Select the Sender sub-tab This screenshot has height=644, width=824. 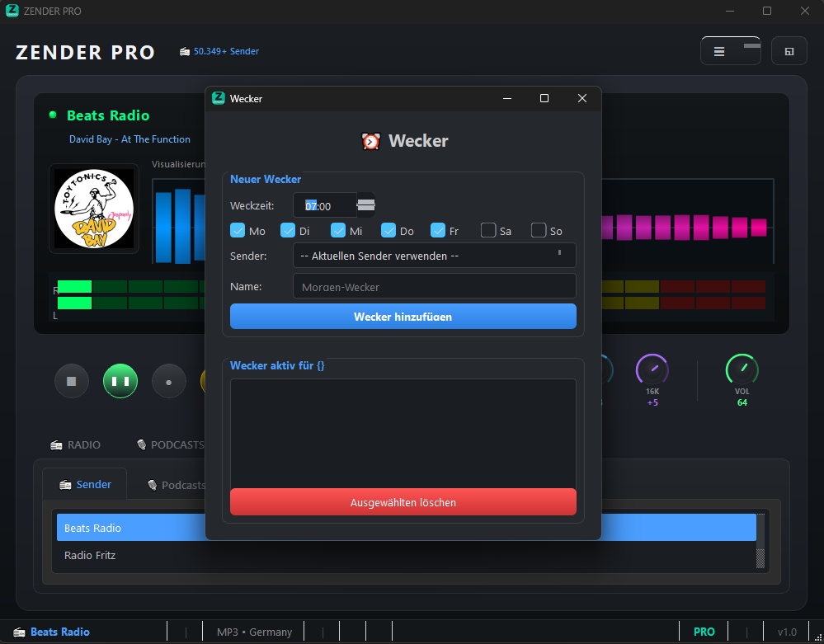point(85,485)
